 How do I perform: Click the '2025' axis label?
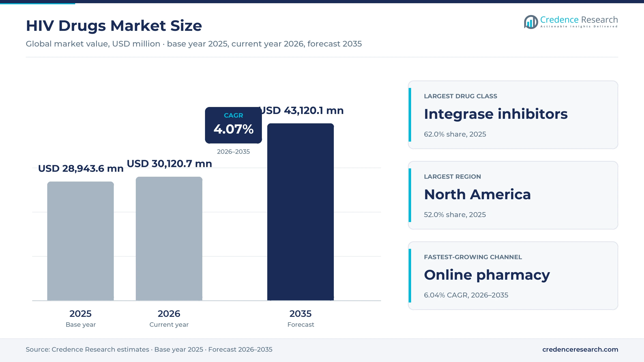80,313
